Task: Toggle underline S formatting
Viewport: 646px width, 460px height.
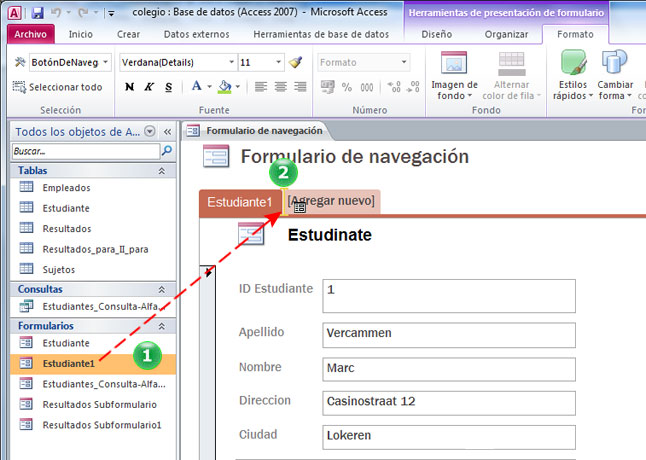Action: click(169, 87)
